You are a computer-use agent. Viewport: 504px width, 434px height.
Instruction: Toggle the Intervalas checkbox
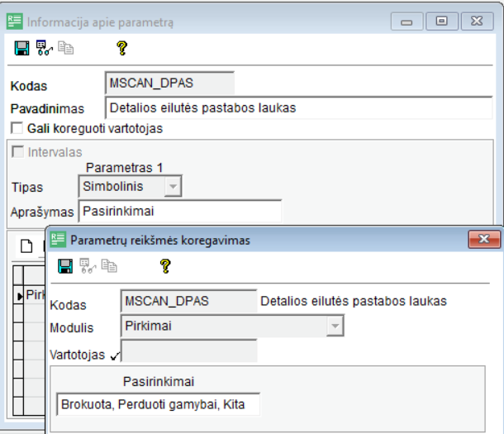coord(17,152)
